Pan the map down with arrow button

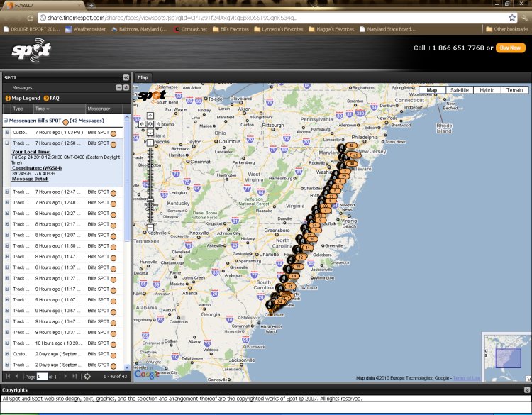click(x=150, y=133)
